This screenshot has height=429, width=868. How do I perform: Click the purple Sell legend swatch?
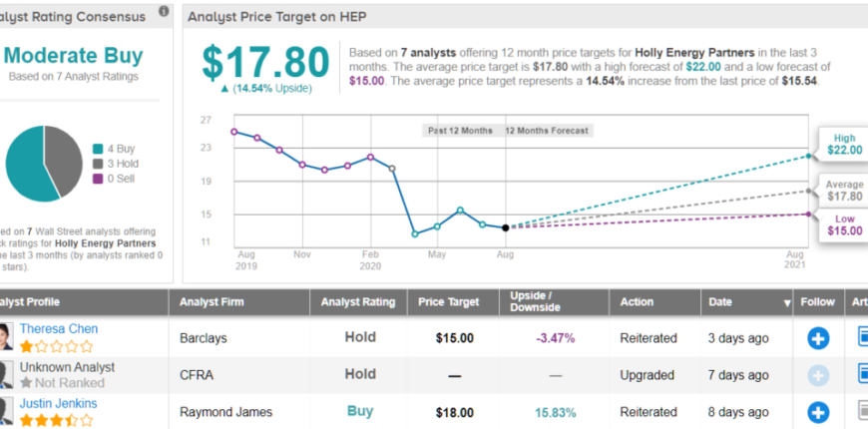pos(98,179)
